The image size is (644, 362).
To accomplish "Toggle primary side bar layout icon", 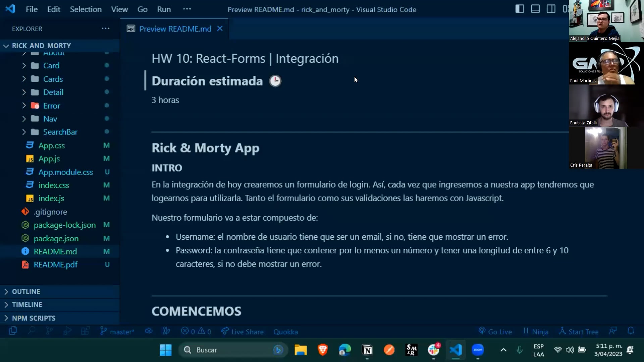I will pos(520,9).
